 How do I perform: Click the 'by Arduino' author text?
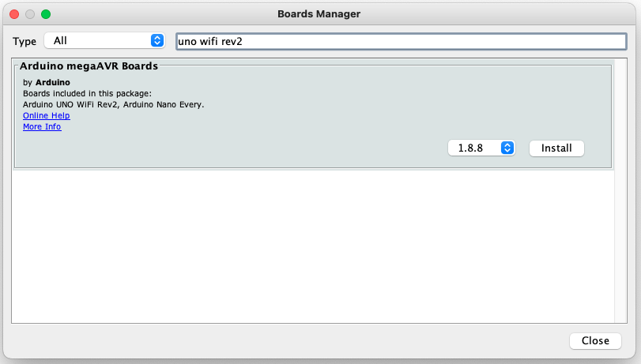click(46, 83)
